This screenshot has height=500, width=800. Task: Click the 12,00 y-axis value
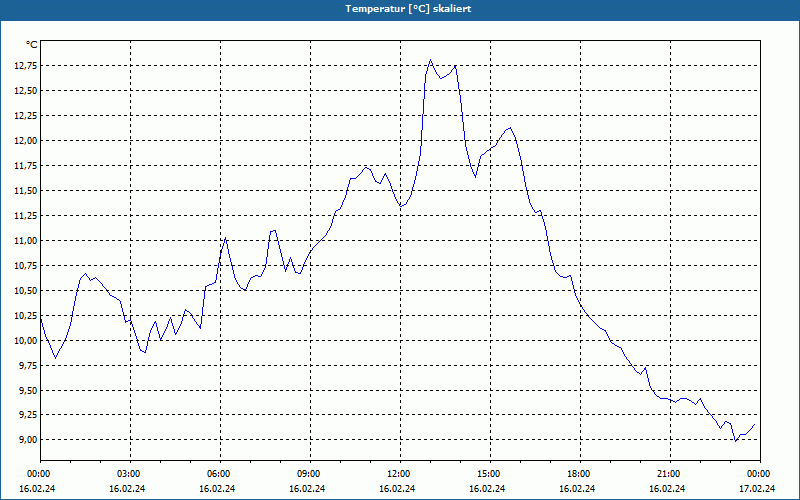pos(24,140)
